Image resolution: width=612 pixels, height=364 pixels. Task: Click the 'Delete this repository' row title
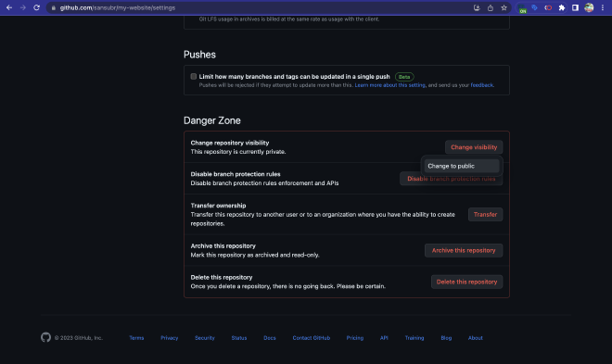tap(222, 278)
